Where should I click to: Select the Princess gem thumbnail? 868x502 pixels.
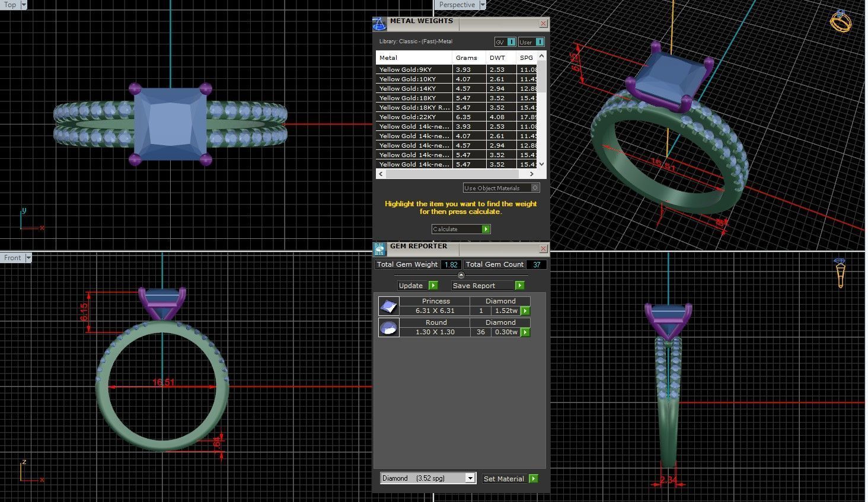(388, 306)
